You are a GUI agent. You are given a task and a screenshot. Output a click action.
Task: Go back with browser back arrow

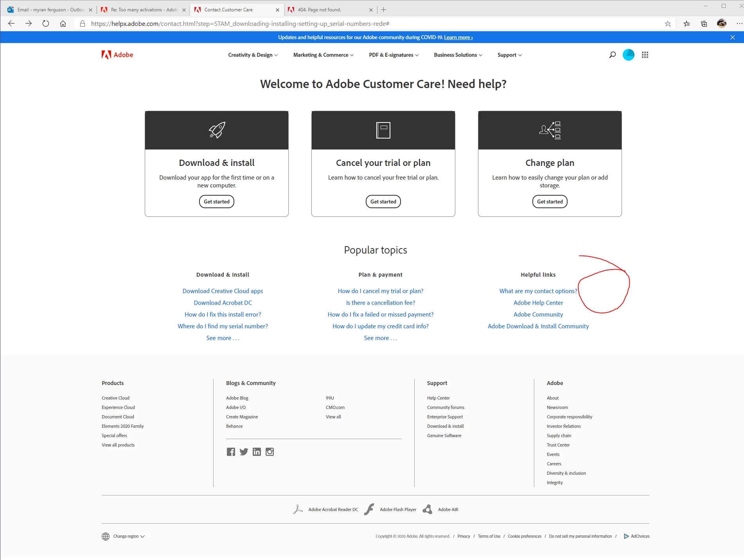click(x=11, y=23)
